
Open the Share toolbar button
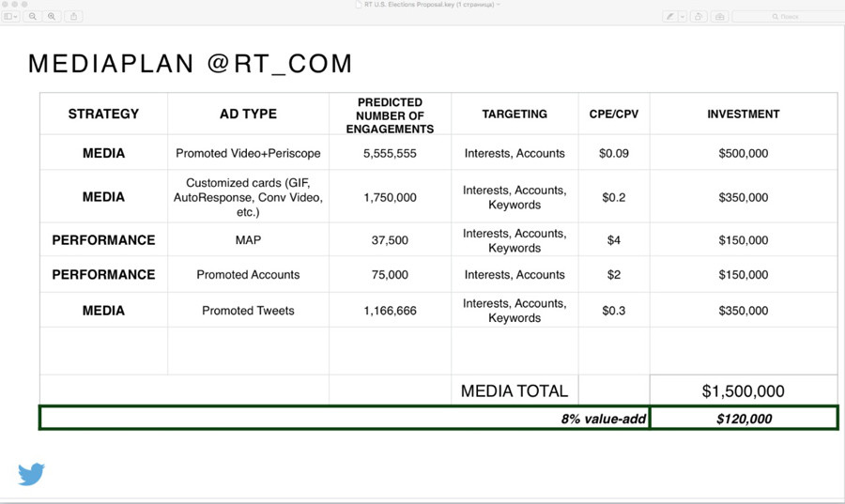74,17
